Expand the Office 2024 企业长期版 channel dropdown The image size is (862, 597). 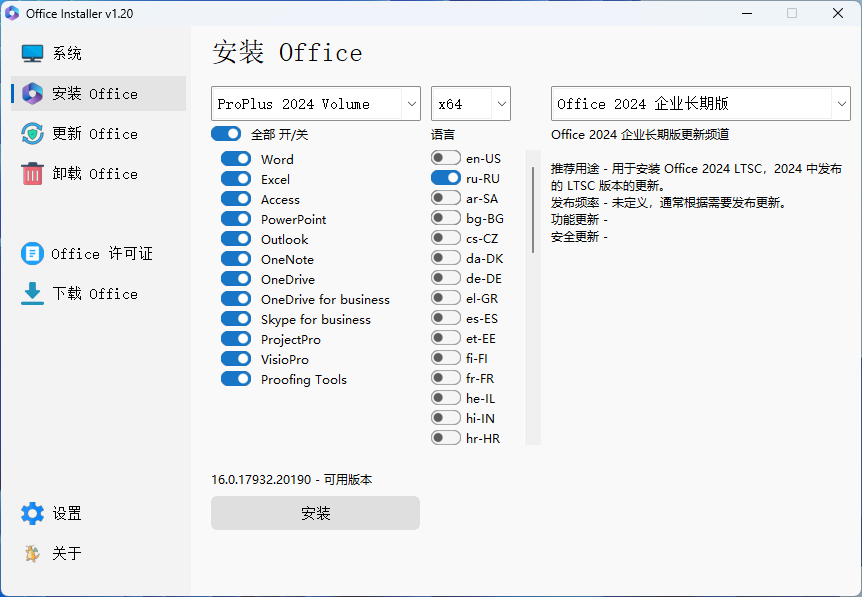click(700, 103)
